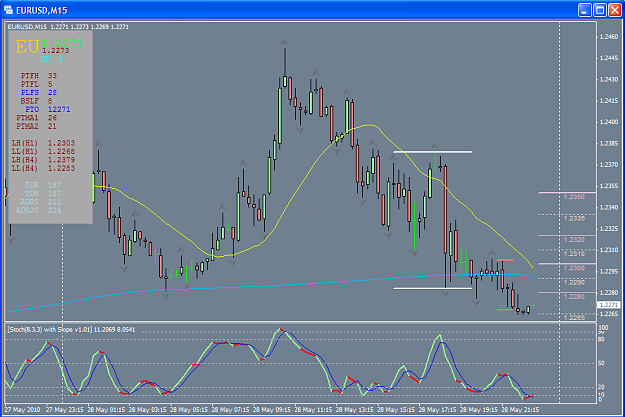The height and width of the screenshot is (417, 625).
Task: Click the 1.2385 price axis label
Action: 609,143
